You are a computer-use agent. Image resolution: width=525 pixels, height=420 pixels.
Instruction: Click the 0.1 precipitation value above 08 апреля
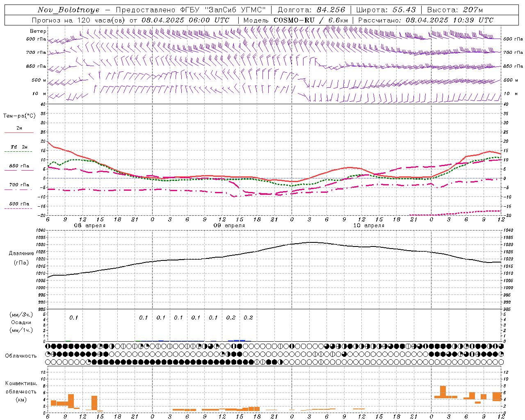pos(74,317)
